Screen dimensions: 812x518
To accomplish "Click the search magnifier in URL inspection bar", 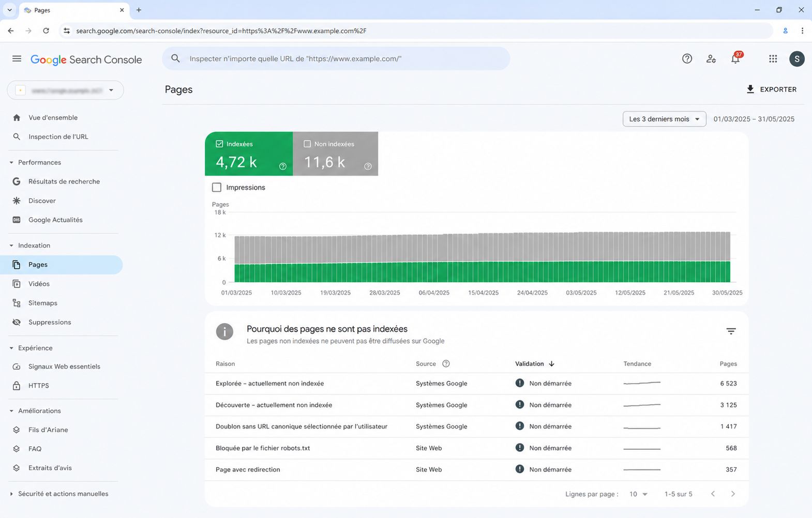I will [x=176, y=58].
